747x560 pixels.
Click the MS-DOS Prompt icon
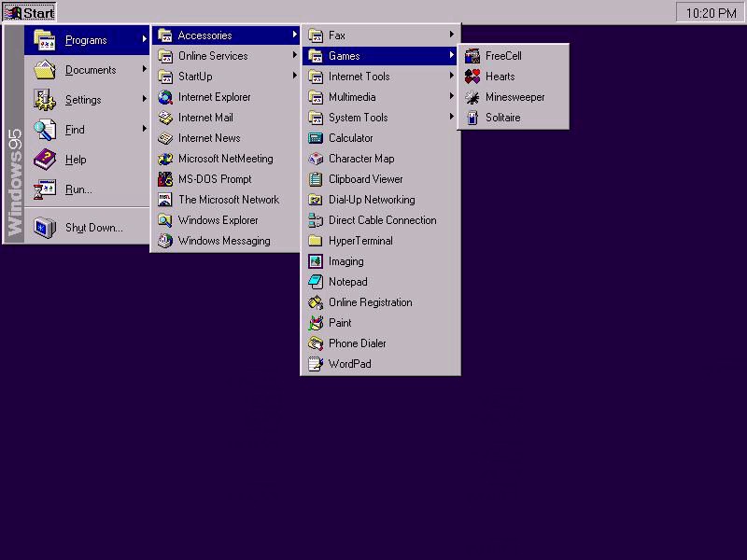click(165, 179)
